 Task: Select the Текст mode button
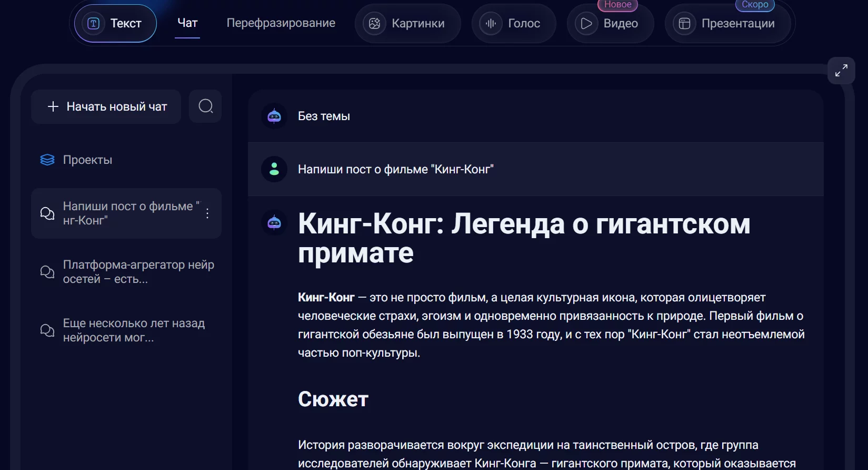coord(115,24)
